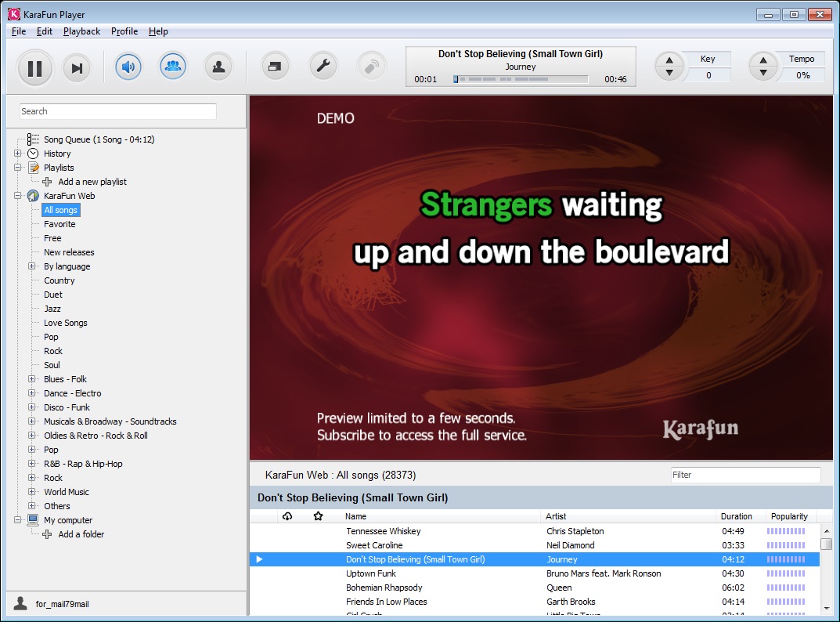This screenshot has width=840, height=622.
Task: Expand the World Music node
Action: tap(32, 492)
